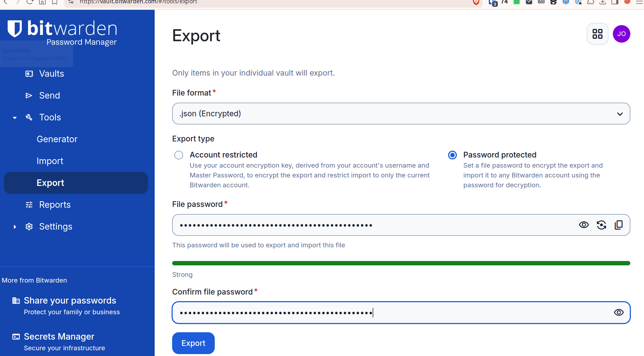Select the Password protected radio option
Viewport: 644px width, 356px height.
click(452, 155)
